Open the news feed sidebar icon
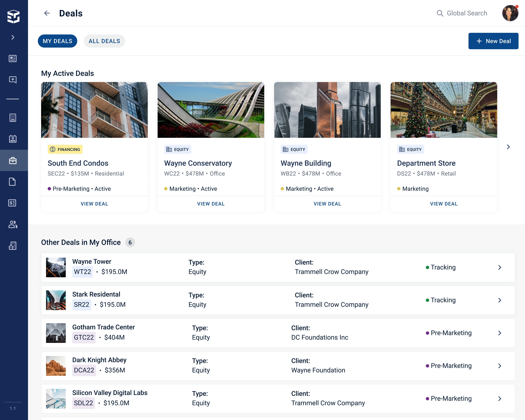The image size is (525, 420). [13, 58]
